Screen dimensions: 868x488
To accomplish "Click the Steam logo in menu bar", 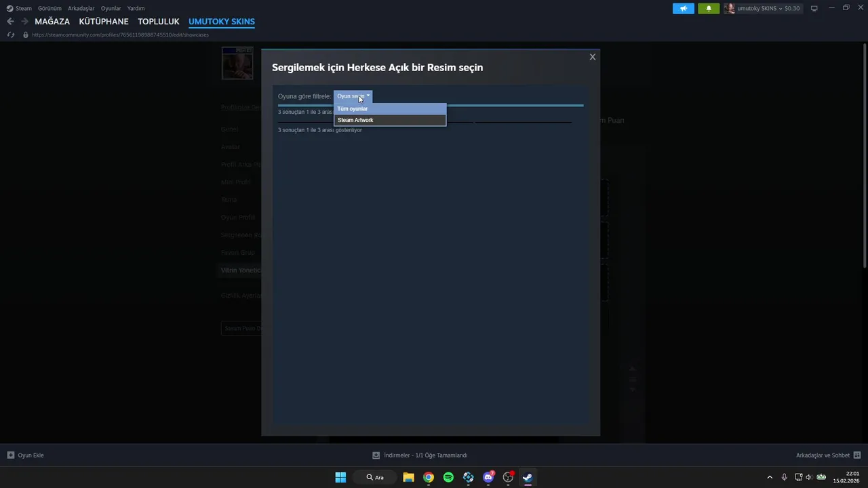I will click(x=9, y=8).
